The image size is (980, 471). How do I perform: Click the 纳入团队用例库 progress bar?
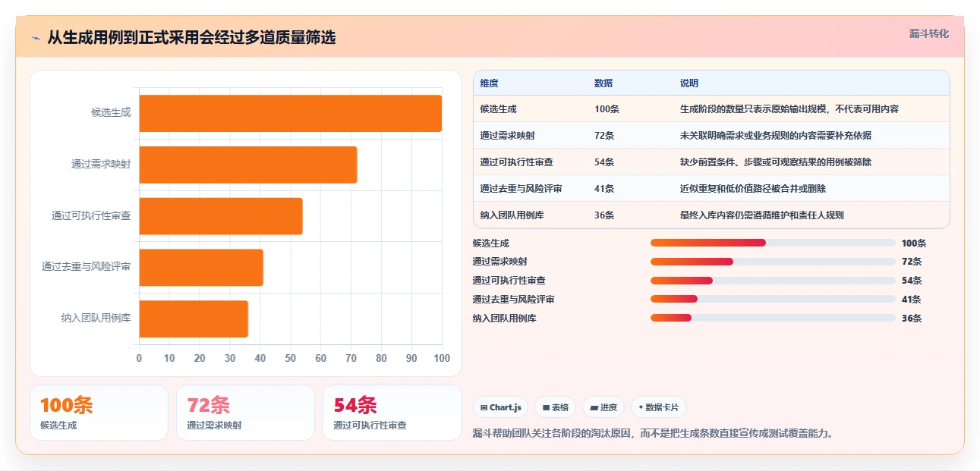773,319
